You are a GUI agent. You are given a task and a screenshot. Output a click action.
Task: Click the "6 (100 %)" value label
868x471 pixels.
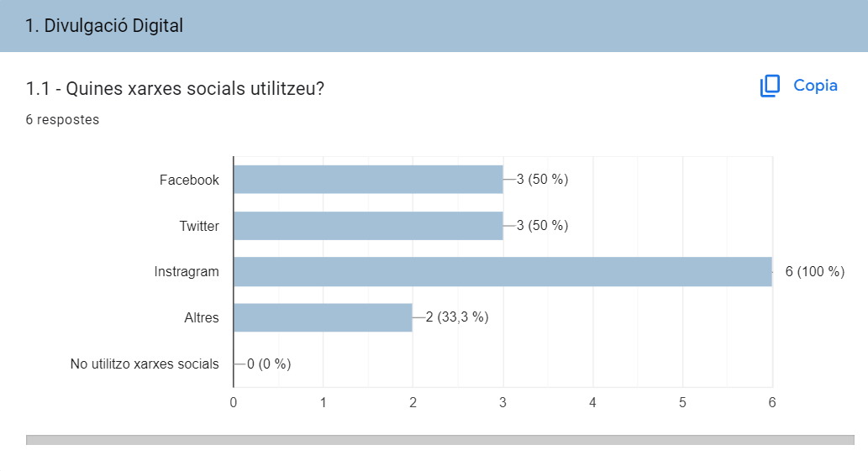click(814, 271)
